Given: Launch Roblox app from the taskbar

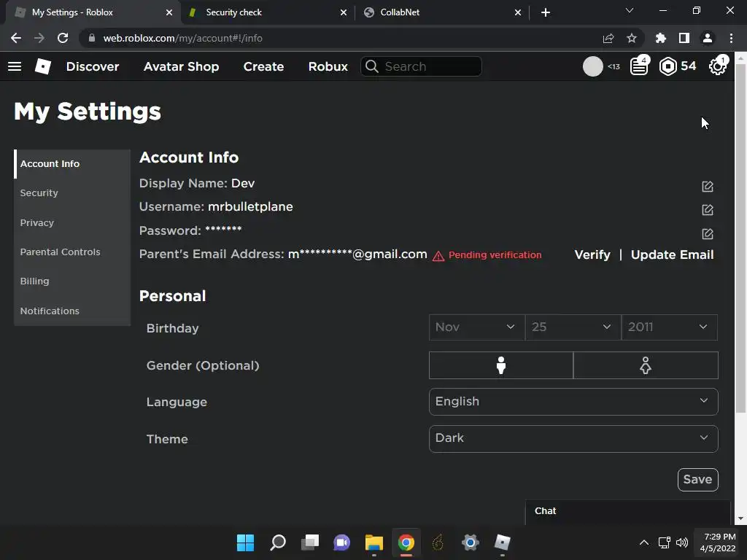Looking at the screenshot, I should coord(502,542).
